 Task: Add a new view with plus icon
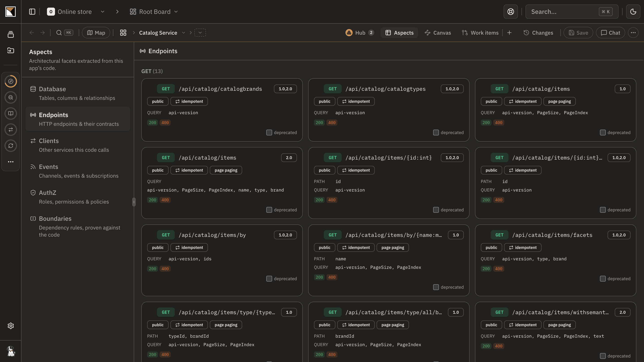pos(509,33)
